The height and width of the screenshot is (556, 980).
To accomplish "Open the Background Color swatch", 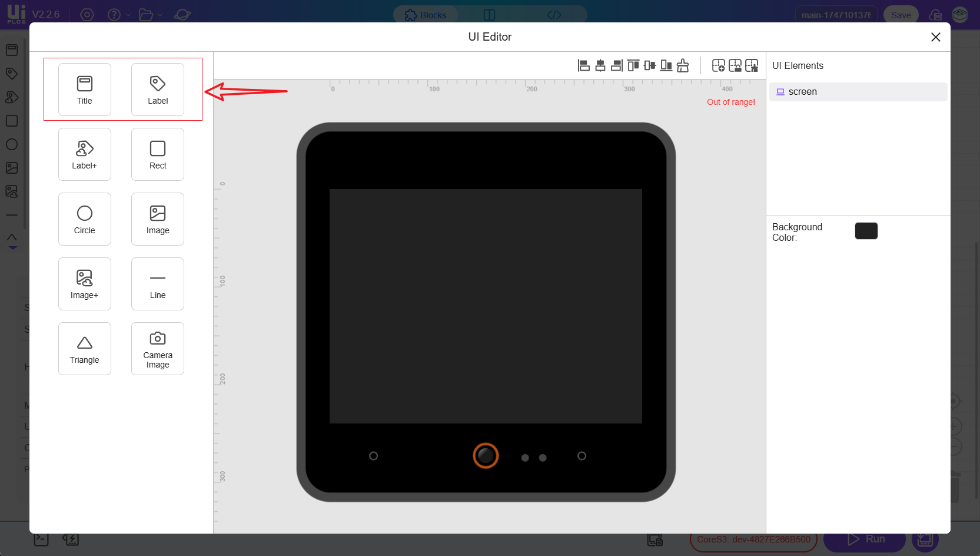I will pyautogui.click(x=866, y=231).
